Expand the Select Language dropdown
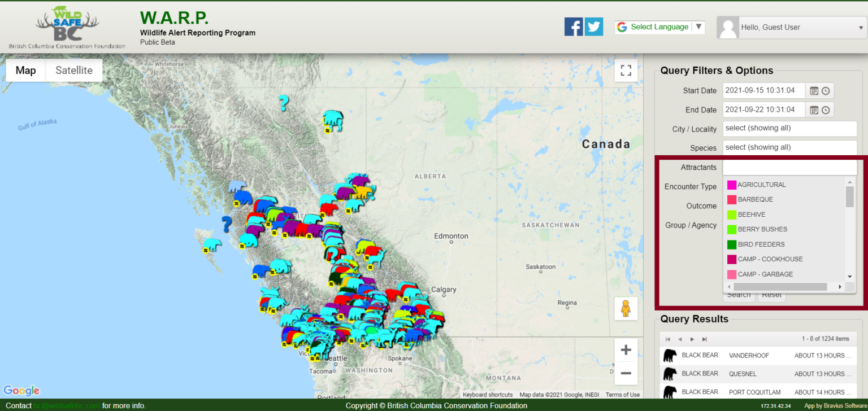Viewport: 868px width, 411px height. click(699, 27)
